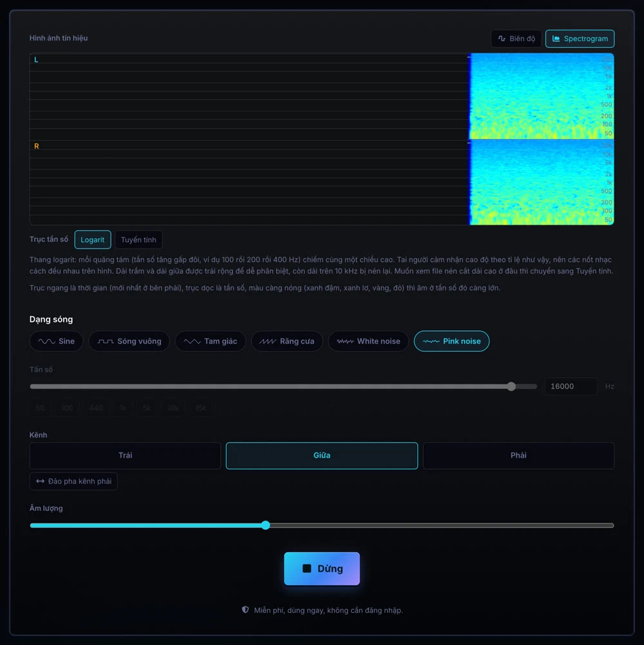Screen dimensions: 644x645
Task: Click the 10k frequency preset
Action: [x=173, y=408]
